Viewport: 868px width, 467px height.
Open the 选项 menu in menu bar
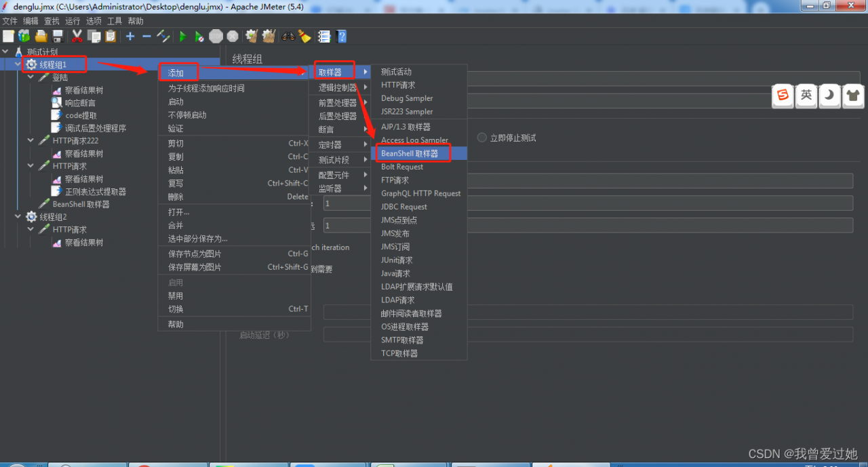pyautogui.click(x=94, y=21)
